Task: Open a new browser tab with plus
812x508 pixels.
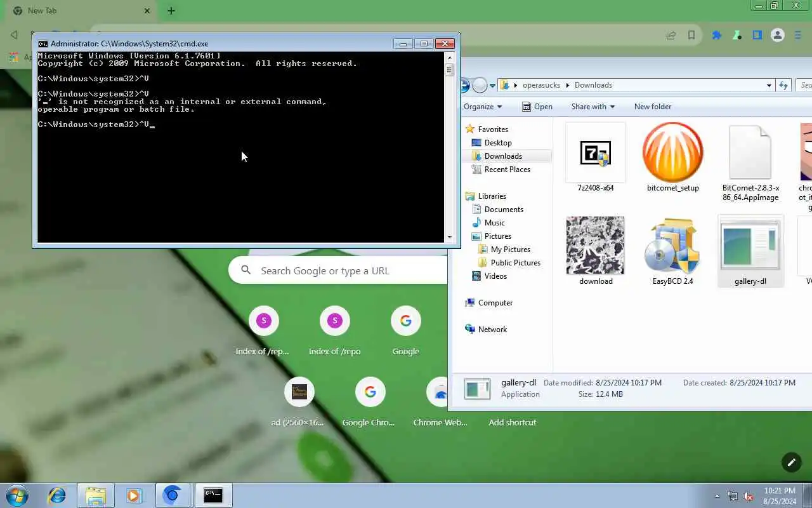Action: (x=171, y=11)
